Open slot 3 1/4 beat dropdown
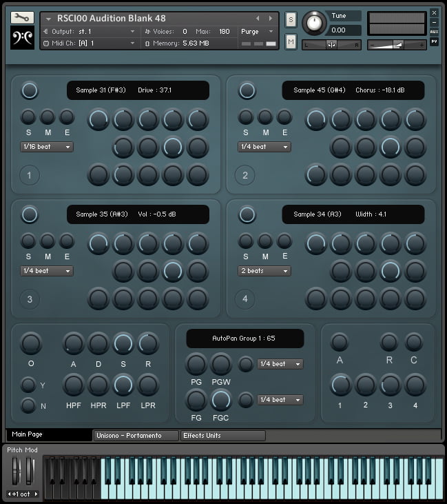The width and height of the screenshot is (447, 504). point(47,271)
